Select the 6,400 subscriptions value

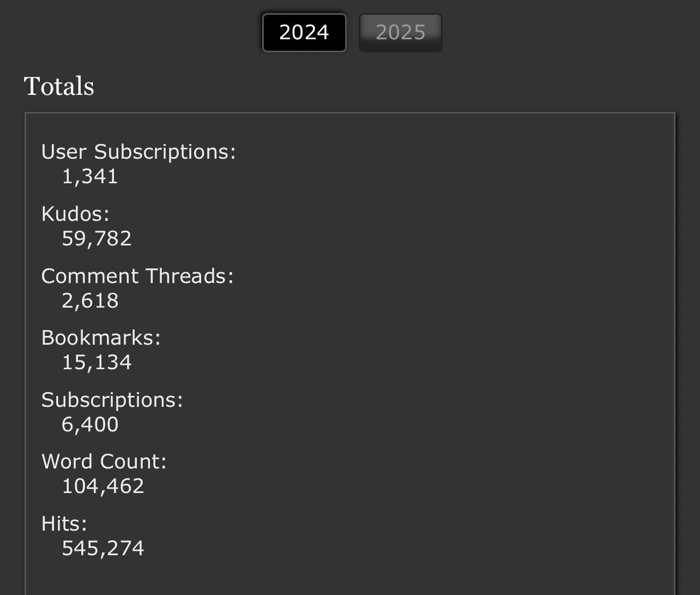[90, 425]
